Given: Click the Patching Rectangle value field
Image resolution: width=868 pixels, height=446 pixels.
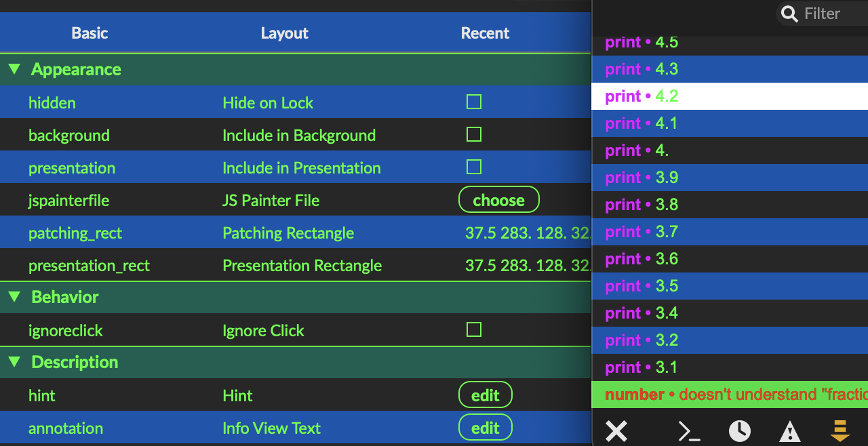Looking at the screenshot, I should (x=526, y=233).
